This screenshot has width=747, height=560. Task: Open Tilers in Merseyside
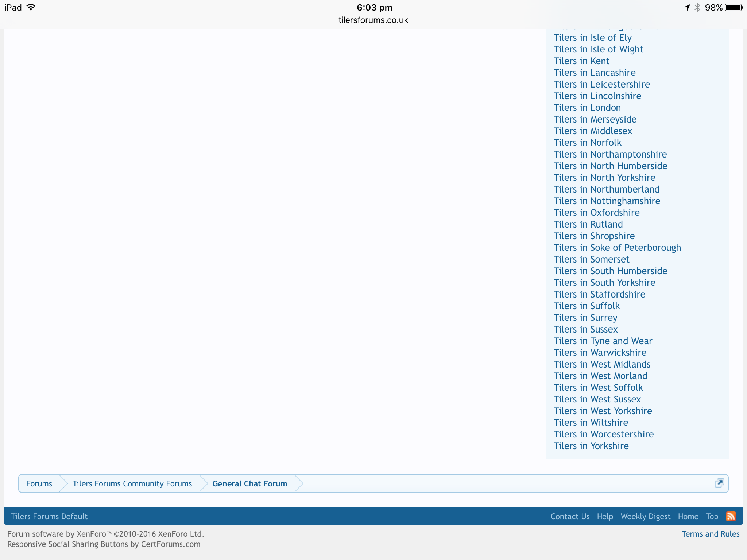click(x=595, y=119)
